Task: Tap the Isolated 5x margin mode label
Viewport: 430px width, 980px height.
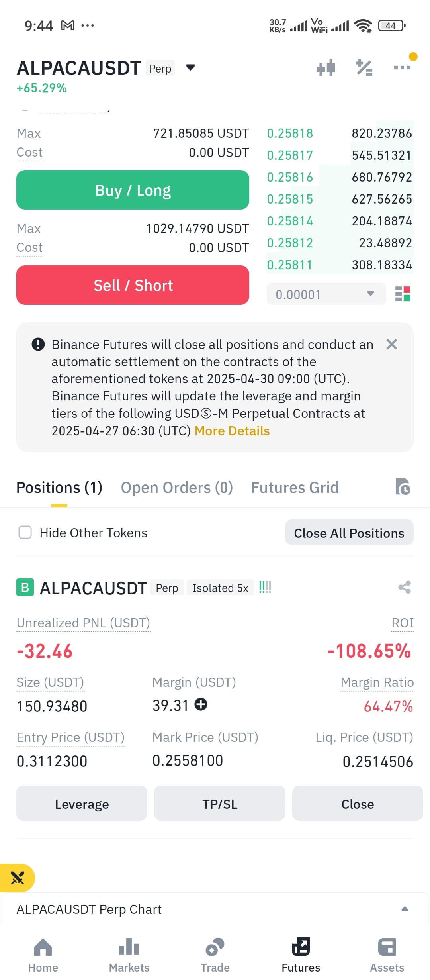Action: point(220,588)
